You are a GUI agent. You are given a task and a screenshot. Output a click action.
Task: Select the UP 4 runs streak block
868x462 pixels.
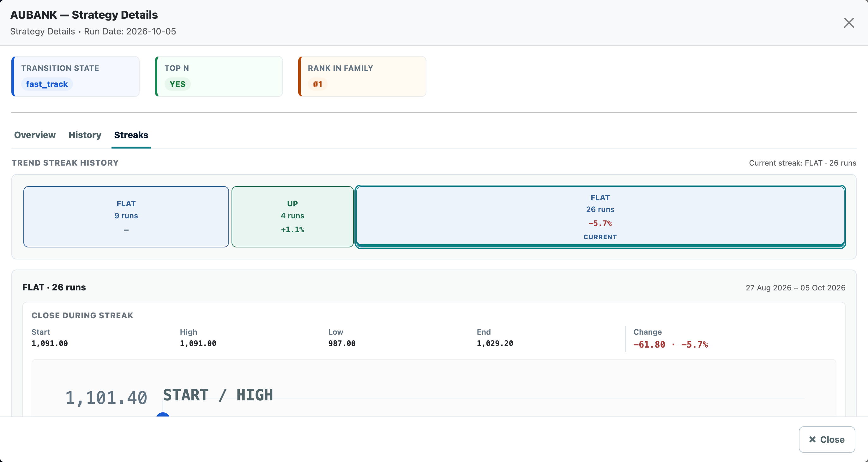click(x=292, y=217)
